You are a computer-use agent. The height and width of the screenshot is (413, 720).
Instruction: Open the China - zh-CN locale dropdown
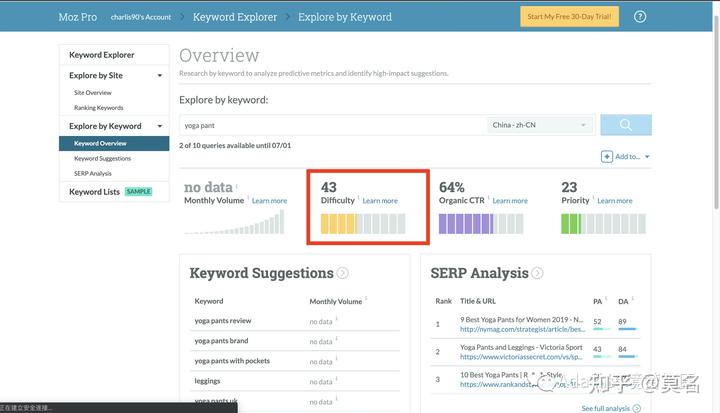[540, 125]
